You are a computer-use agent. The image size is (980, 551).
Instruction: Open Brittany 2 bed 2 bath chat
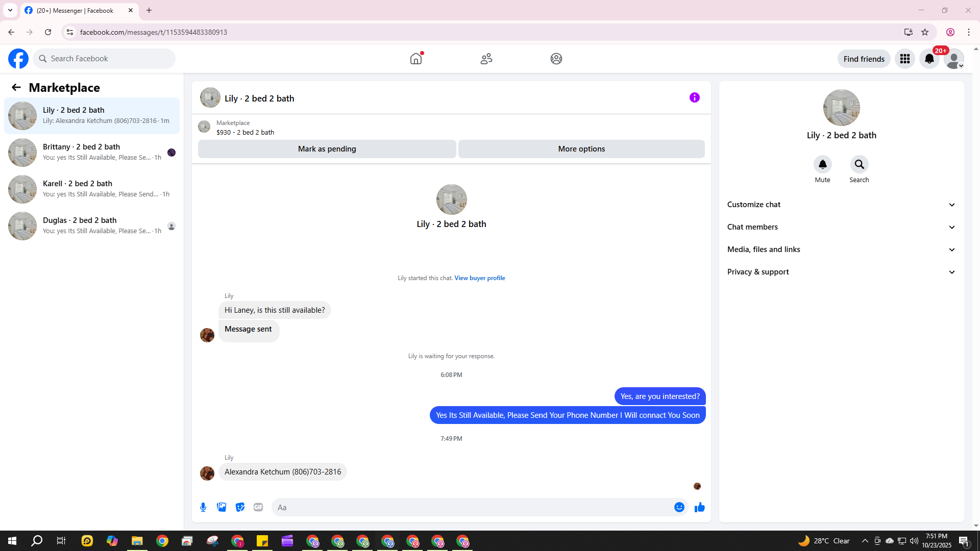point(92,152)
